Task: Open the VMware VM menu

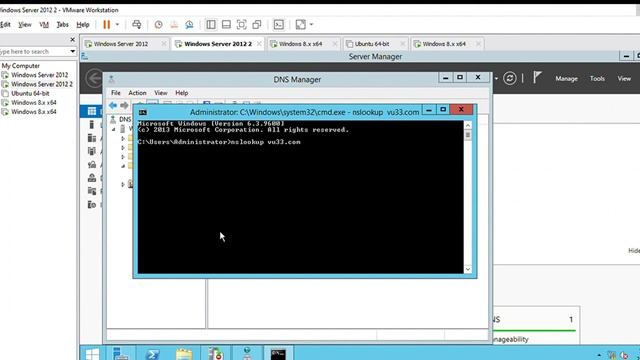Action: point(44,24)
